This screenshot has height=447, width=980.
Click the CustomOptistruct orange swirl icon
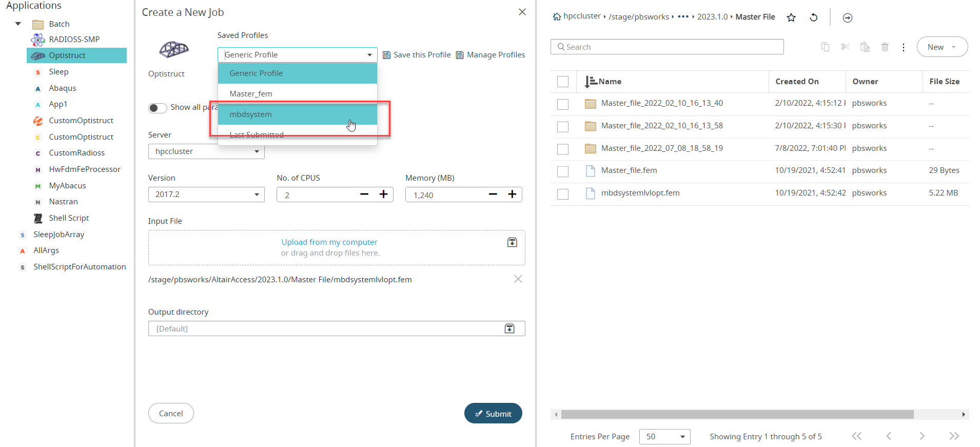coord(38,121)
